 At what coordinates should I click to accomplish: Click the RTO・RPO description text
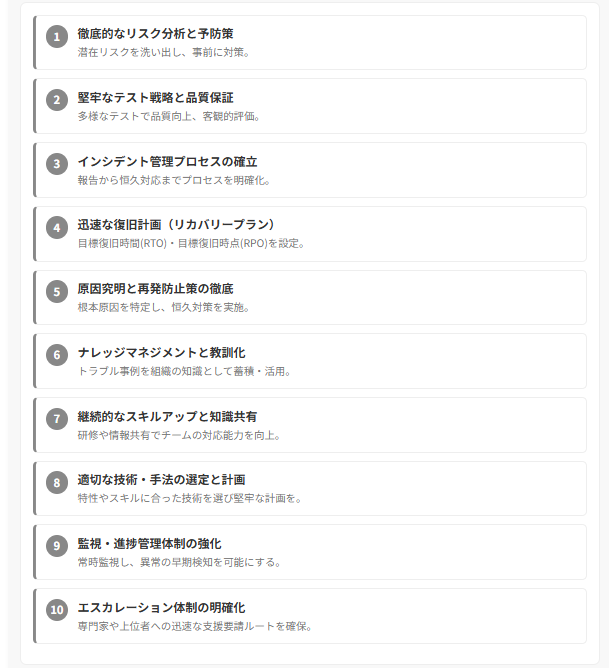[x=191, y=243]
